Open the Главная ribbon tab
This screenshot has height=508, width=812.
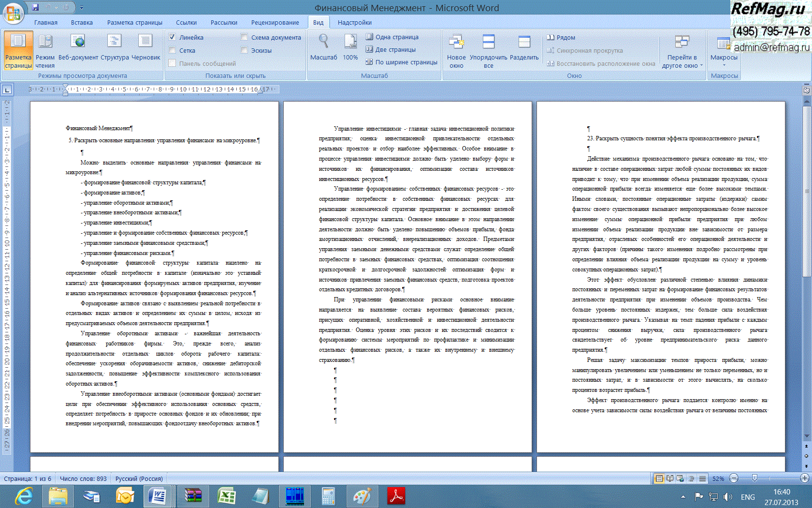(x=46, y=22)
